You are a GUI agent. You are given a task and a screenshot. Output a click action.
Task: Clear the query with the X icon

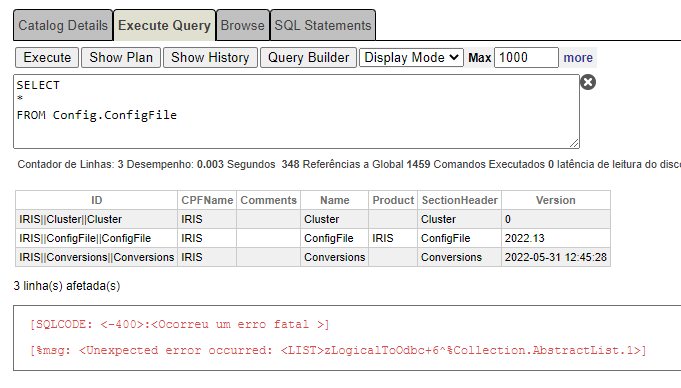(588, 82)
